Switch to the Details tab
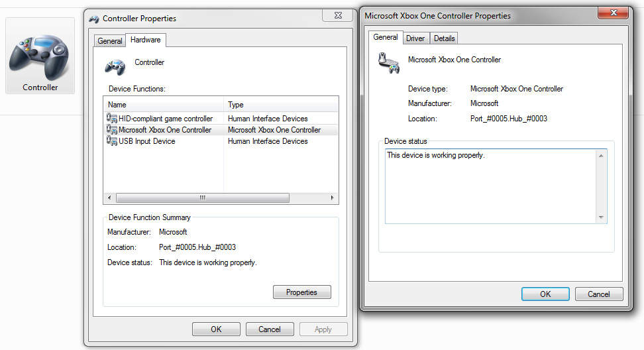The height and width of the screenshot is (350, 644). 445,38
